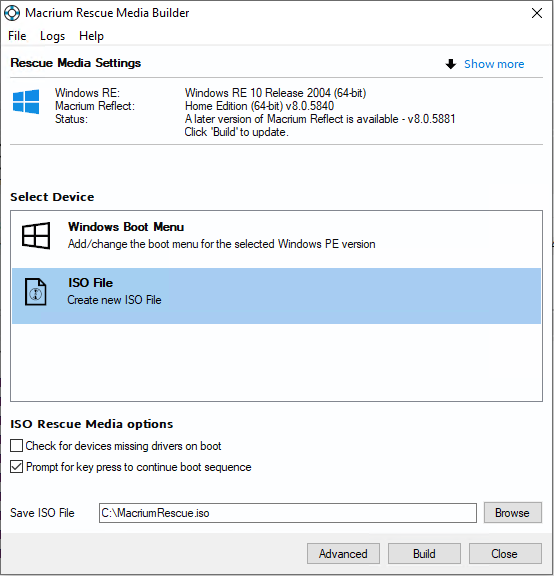Click the blue Windows logo icon
This screenshot has height=576, width=554.
click(x=26, y=102)
